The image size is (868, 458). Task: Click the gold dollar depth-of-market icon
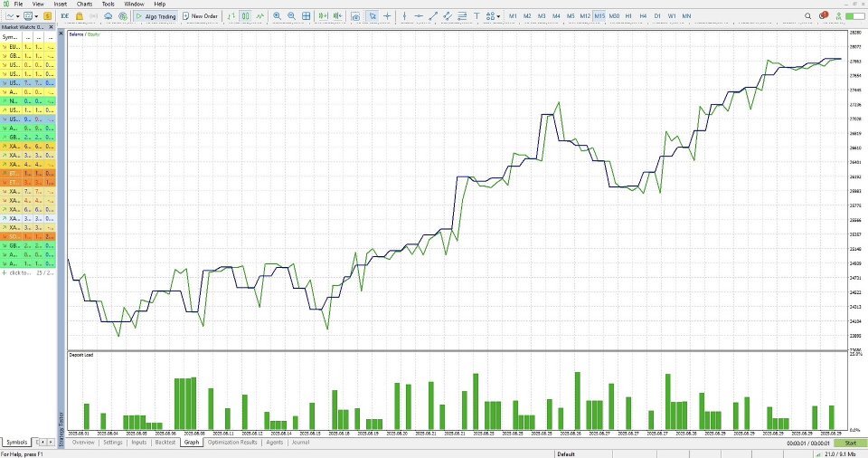48,16
